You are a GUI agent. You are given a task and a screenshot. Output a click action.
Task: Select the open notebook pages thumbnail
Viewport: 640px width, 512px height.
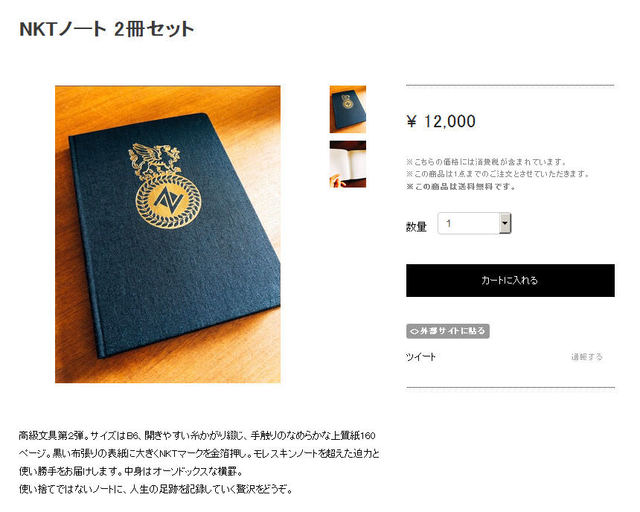click(348, 164)
